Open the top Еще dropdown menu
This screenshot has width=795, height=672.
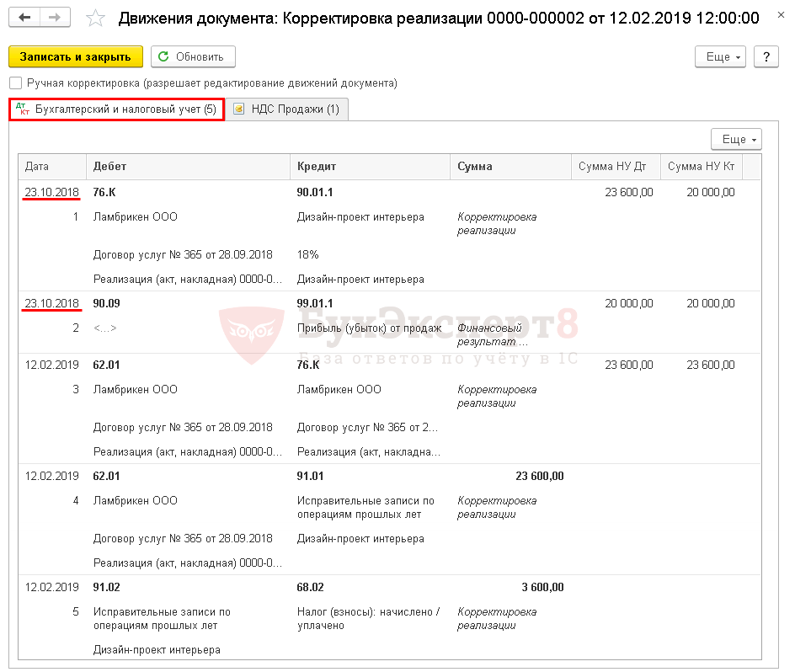720,56
